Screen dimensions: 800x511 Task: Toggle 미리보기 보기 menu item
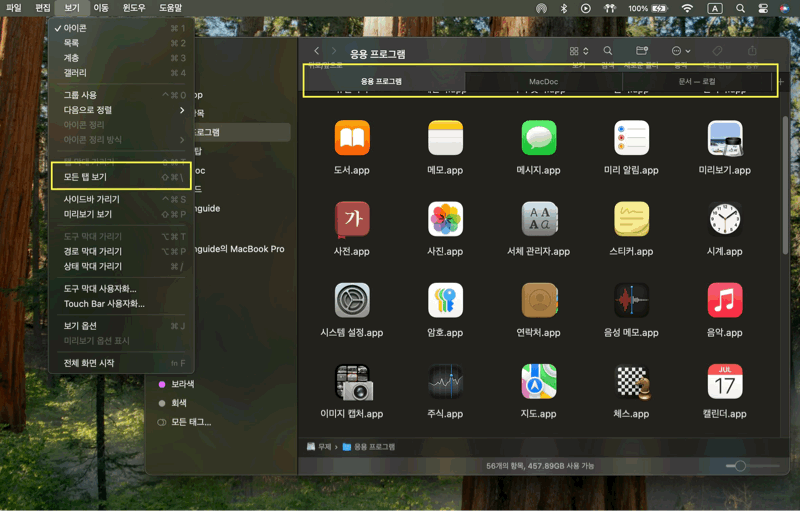(x=121, y=214)
